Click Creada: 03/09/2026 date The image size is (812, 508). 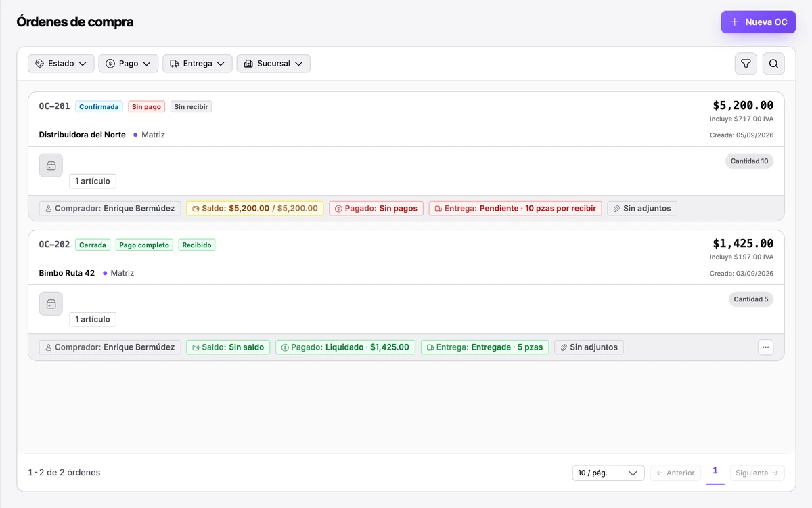pos(742,274)
